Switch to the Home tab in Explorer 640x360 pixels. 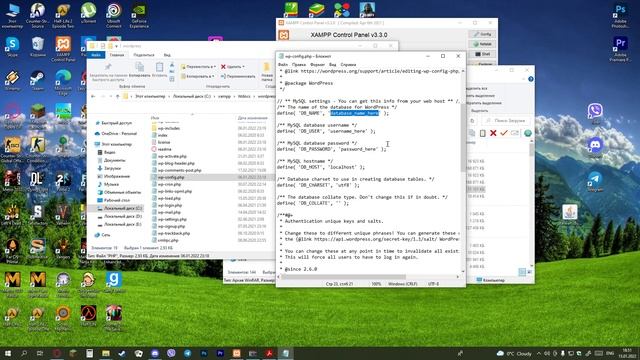(117, 55)
